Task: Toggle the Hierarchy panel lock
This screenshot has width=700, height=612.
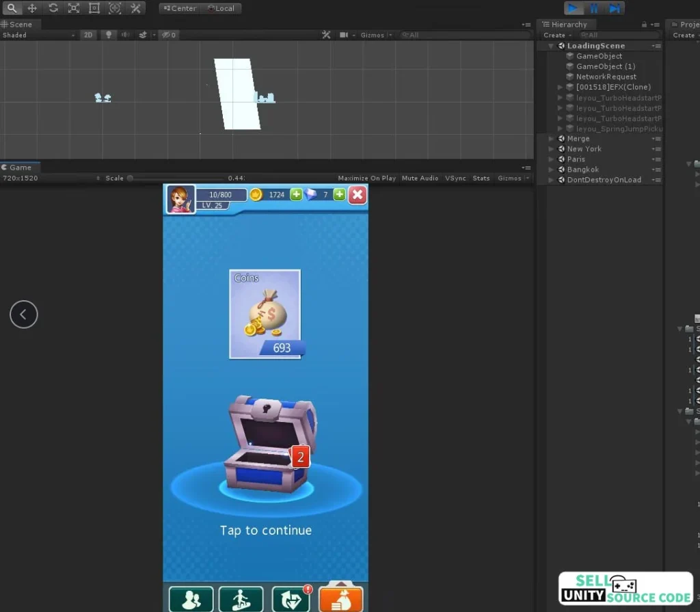Action: pyautogui.click(x=644, y=25)
